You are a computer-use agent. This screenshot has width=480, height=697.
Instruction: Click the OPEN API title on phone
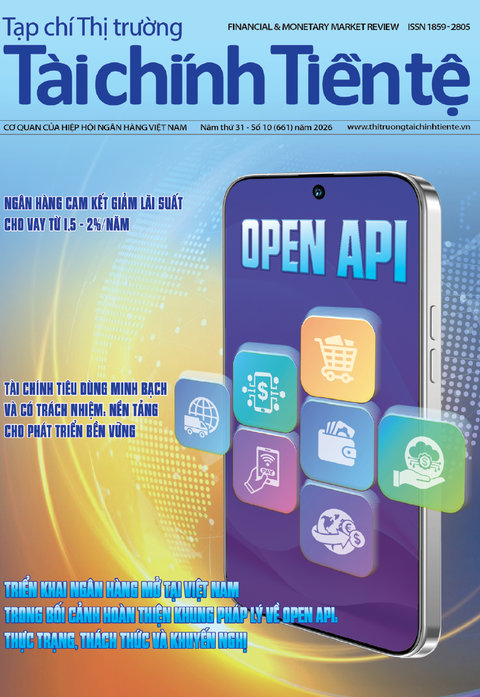pos(324,250)
